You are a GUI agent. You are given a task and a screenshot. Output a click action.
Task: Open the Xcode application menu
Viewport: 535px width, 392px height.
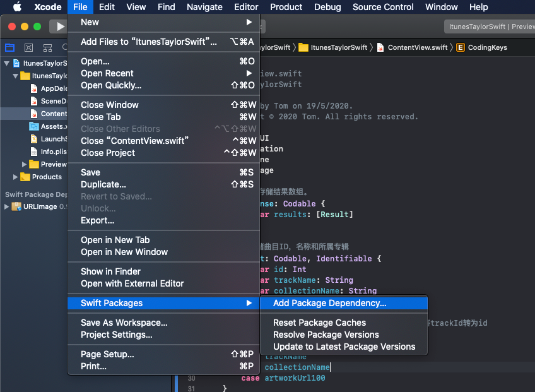[x=48, y=7]
